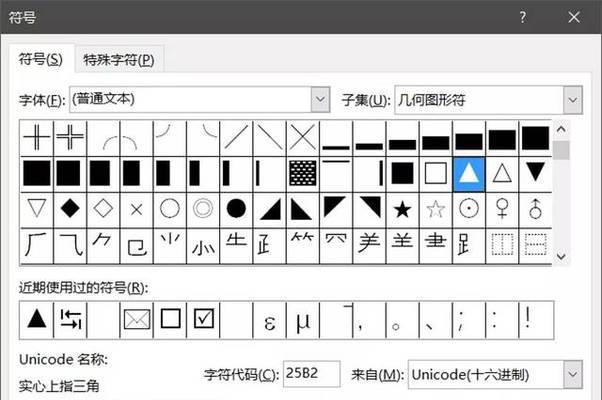Viewport: 602px width, 400px height.
Task: Click the symbol grid scroll down arrow
Action: (x=561, y=256)
